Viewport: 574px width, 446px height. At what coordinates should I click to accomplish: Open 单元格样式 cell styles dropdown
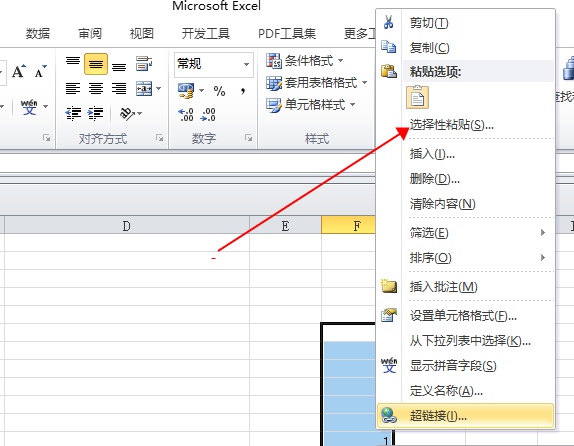point(311,105)
